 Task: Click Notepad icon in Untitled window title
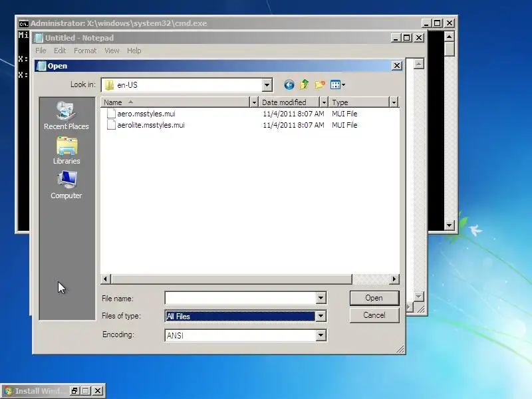(39, 38)
